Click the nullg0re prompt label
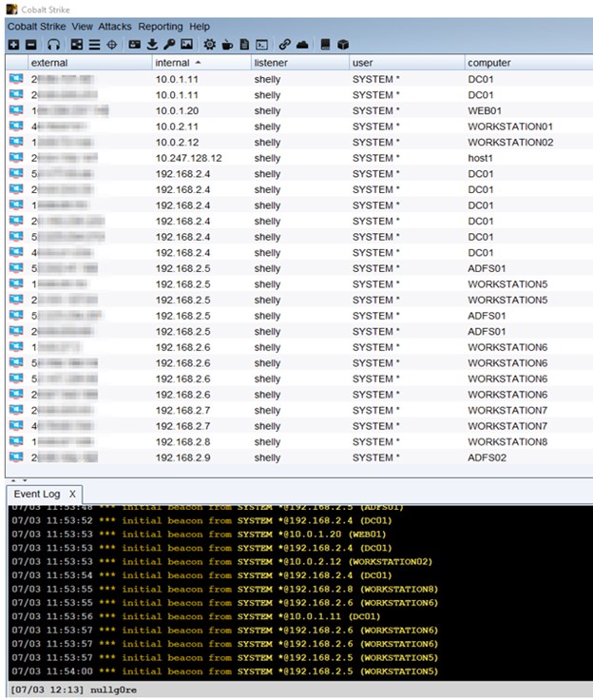This screenshot has height=700, width=593. coord(113,690)
